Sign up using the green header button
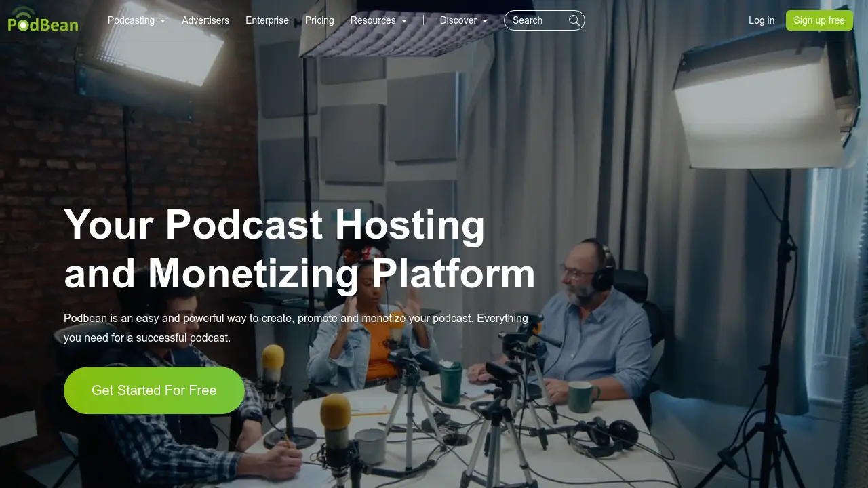The image size is (868, 488). coord(819,20)
